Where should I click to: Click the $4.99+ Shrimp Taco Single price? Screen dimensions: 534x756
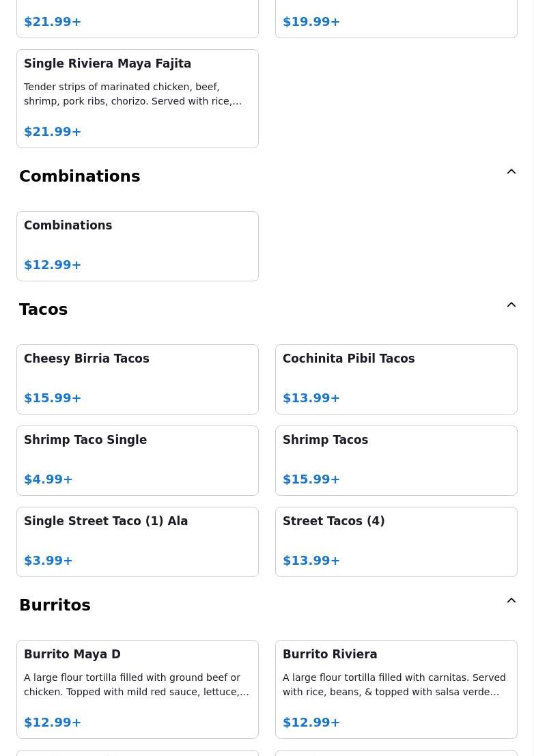(x=48, y=479)
